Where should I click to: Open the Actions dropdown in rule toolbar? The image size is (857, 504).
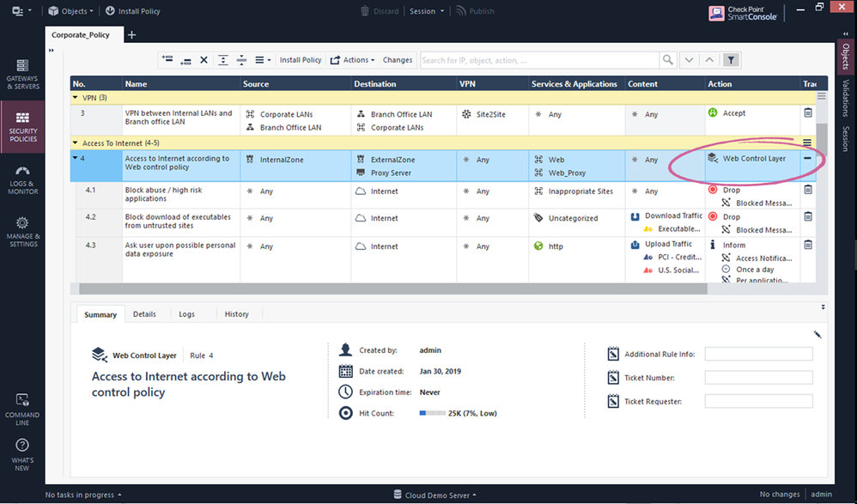point(353,60)
